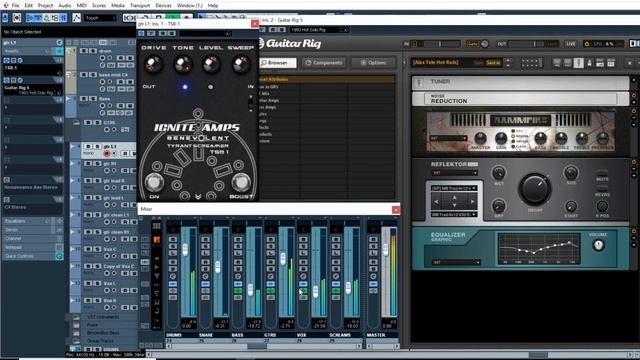Click the Reflektor right arrow navigation button

tap(472, 202)
